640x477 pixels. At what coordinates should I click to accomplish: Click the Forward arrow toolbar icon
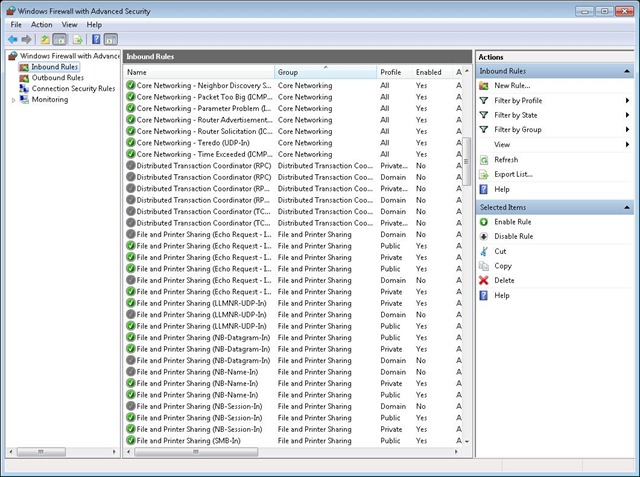pyautogui.click(x=27, y=39)
